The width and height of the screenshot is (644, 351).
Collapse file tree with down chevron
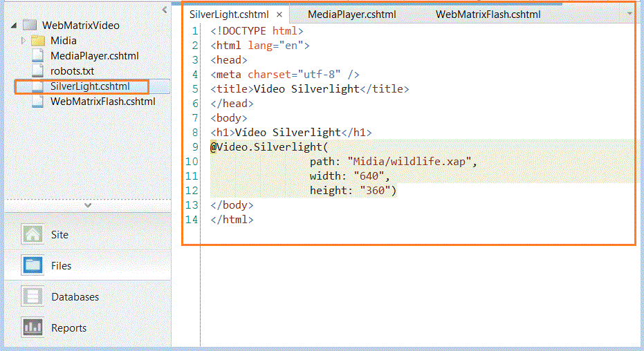pyautogui.click(x=87, y=205)
